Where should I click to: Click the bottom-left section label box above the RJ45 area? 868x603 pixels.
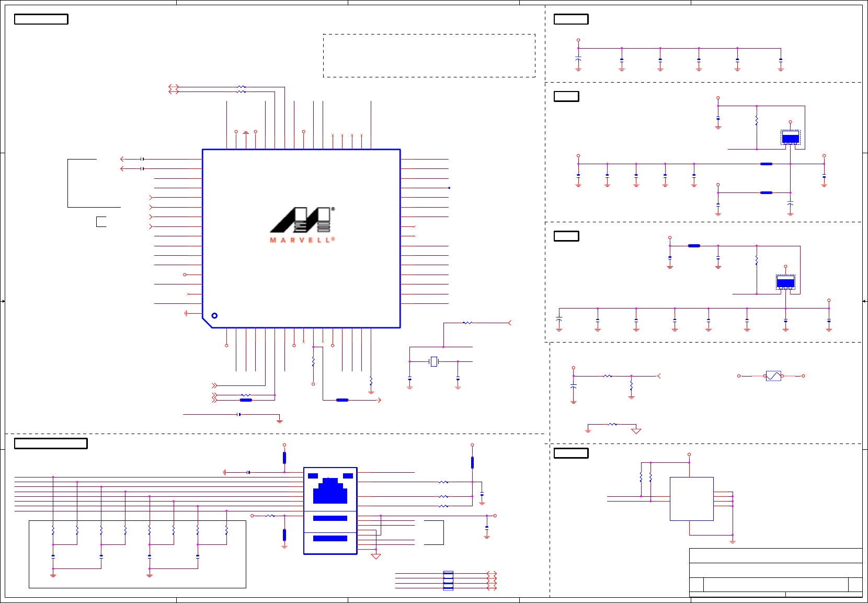(x=51, y=443)
